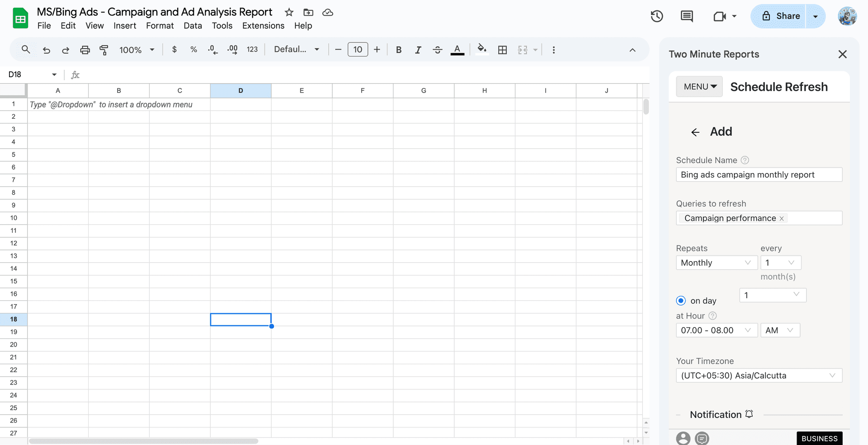
Task: Click the decrease decimal places icon
Action: pos(212,50)
